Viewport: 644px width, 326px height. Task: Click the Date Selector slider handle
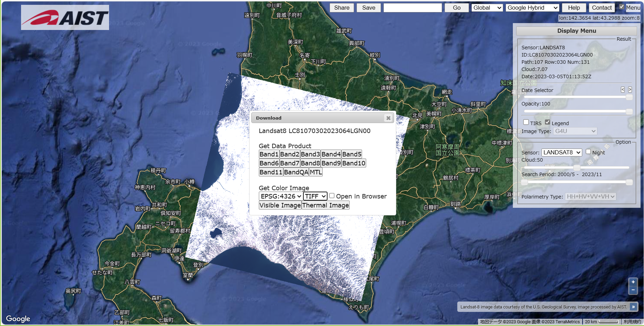pos(629,97)
